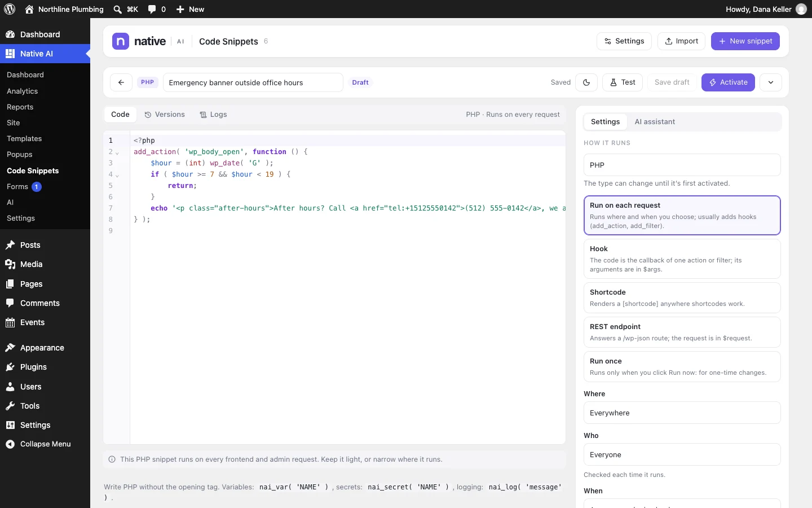
Task: Open Site in Native AI submenu
Action: click(x=14, y=122)
